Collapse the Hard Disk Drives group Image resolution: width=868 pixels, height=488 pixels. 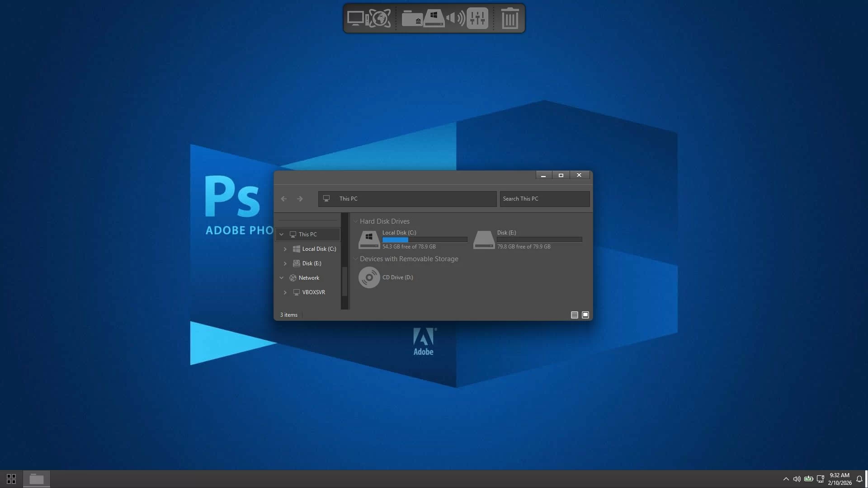[x=356, y=221]
